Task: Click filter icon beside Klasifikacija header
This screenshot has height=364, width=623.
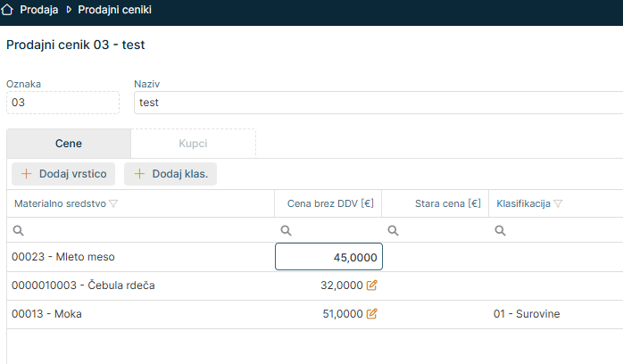Action: click(558, 203)
